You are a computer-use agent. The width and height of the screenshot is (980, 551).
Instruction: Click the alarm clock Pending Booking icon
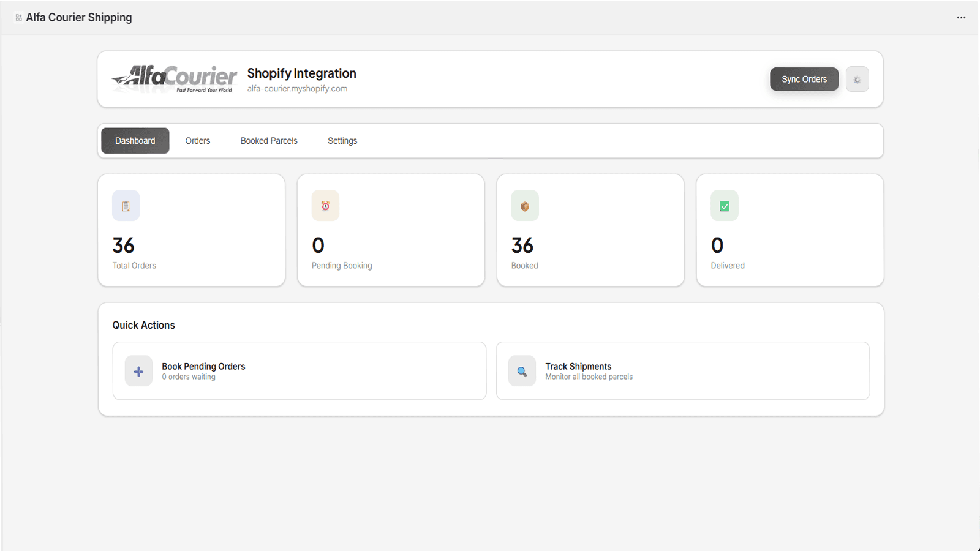[325, 206]
